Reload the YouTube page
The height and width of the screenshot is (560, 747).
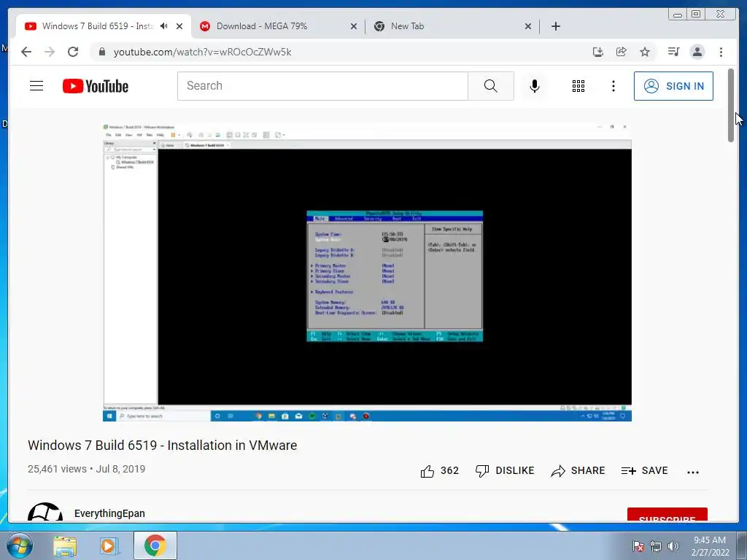coord(73,52)
